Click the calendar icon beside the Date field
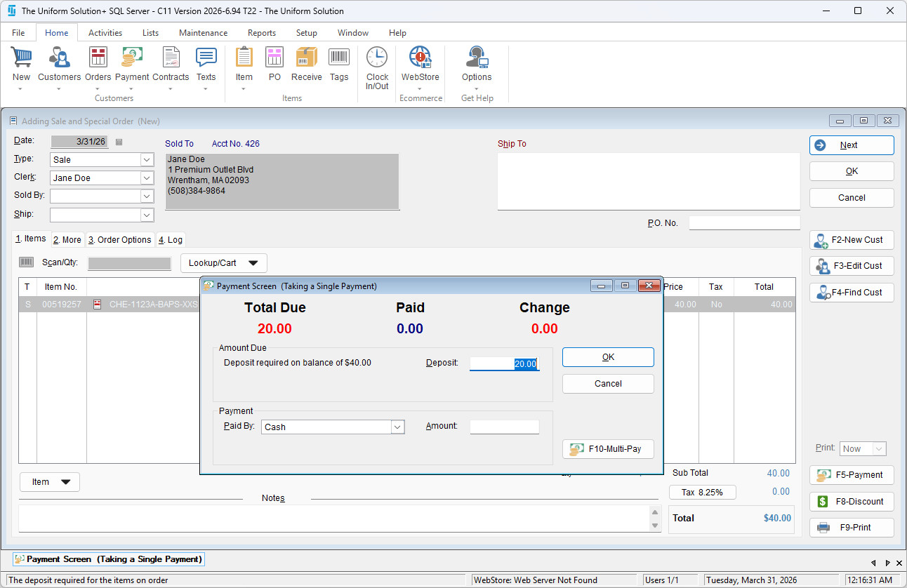 tap(119, 142)
